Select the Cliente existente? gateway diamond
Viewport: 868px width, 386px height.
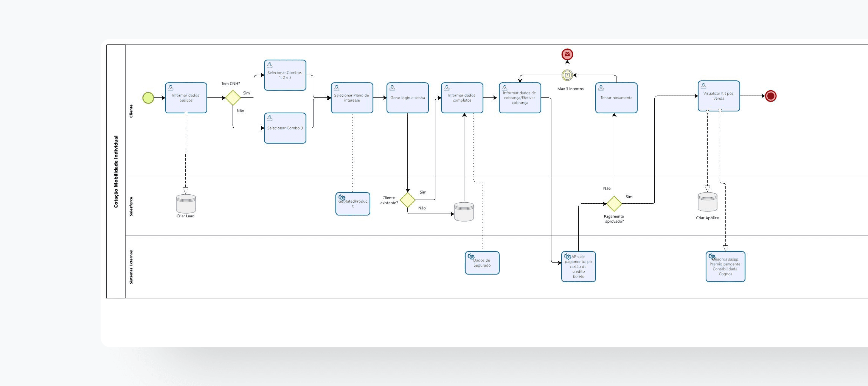(408, 200)
